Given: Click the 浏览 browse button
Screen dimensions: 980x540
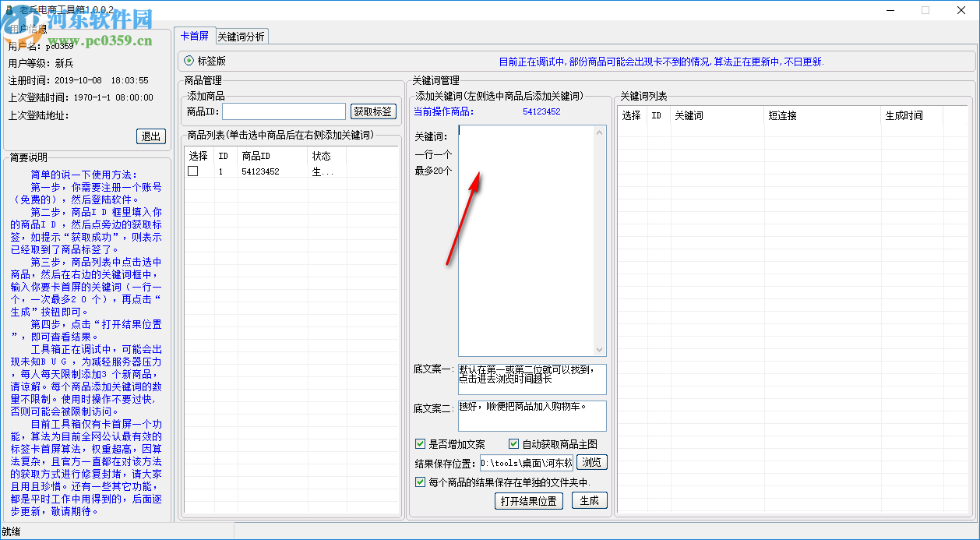Looking at the screenshot, I should point(591,461).
